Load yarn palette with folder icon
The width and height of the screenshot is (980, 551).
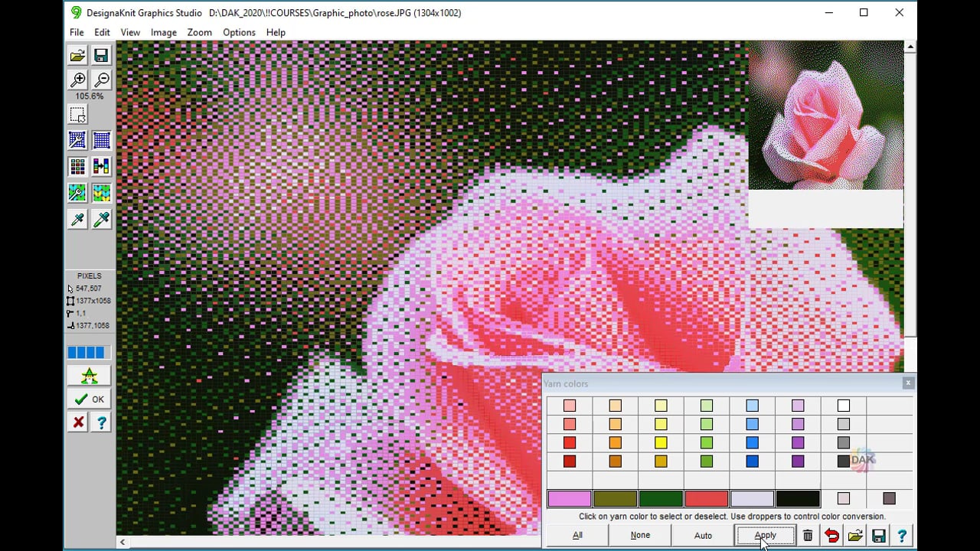[x=855, y=536]
